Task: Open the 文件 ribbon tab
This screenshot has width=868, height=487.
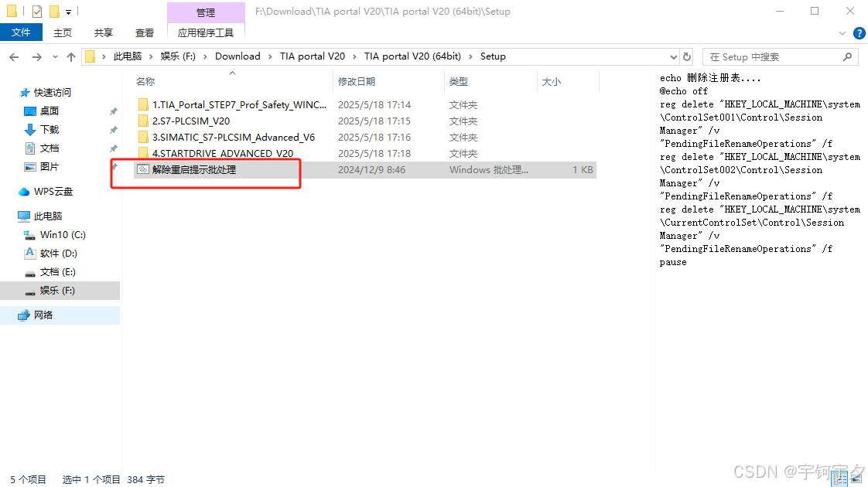Action: point(21,32)
